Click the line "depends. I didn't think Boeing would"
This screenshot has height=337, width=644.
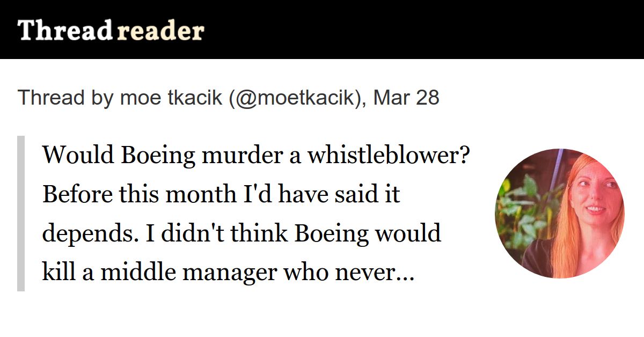click(242, 234)
